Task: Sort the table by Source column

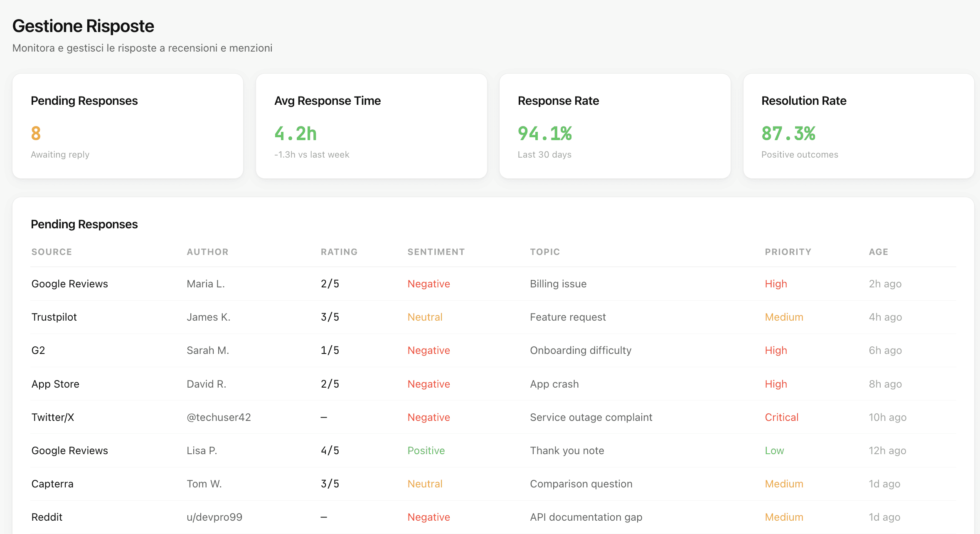Action: click(x=51, y=252)
